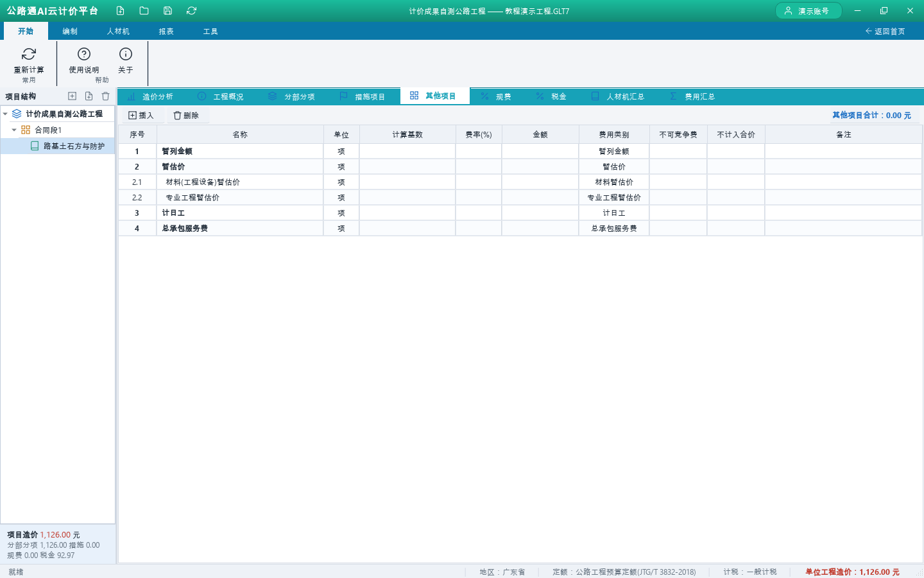The width and height of the screenshot is (924, 578).
Task: Collapse the 计价成果自测公路工程 tree node arrow
Action: 5,114
